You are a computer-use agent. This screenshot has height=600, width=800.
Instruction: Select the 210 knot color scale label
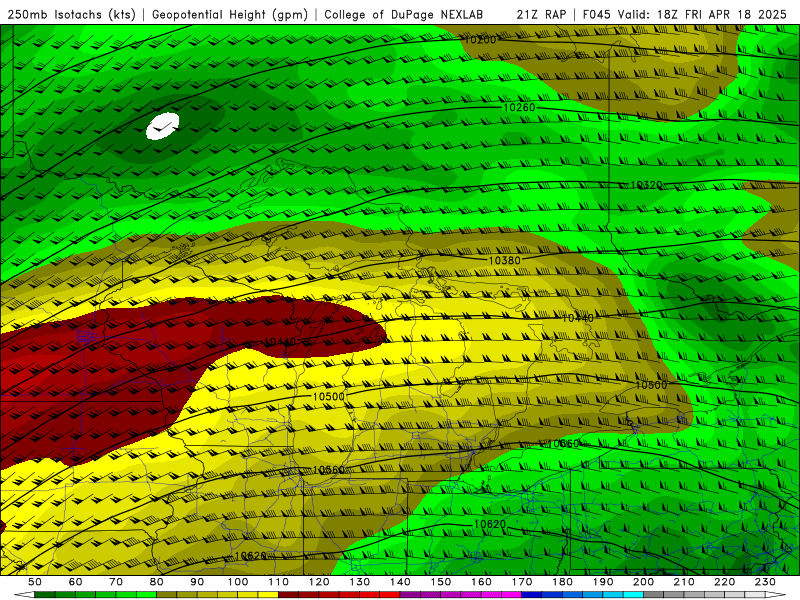[x=684, y=582]
